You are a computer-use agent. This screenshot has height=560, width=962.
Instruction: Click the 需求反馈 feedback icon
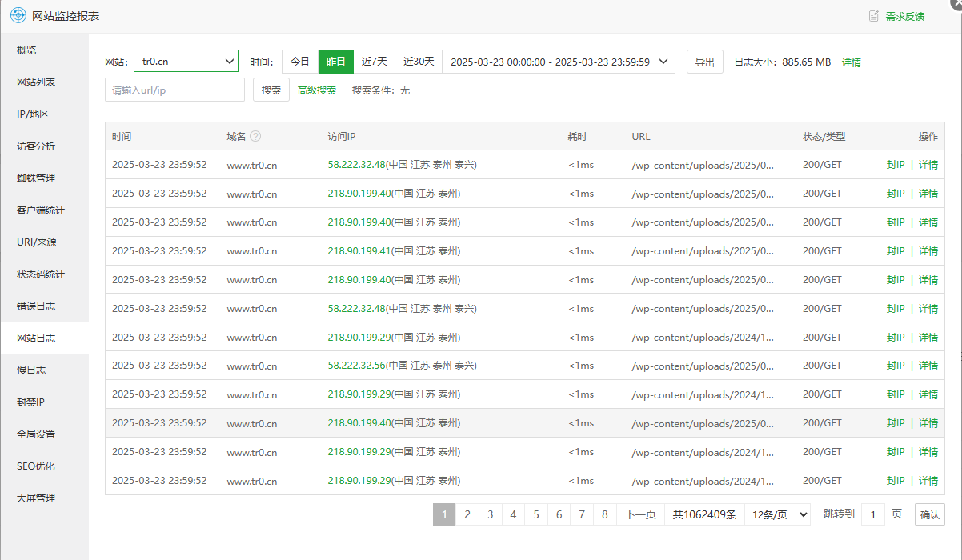[x=874, y=16]
